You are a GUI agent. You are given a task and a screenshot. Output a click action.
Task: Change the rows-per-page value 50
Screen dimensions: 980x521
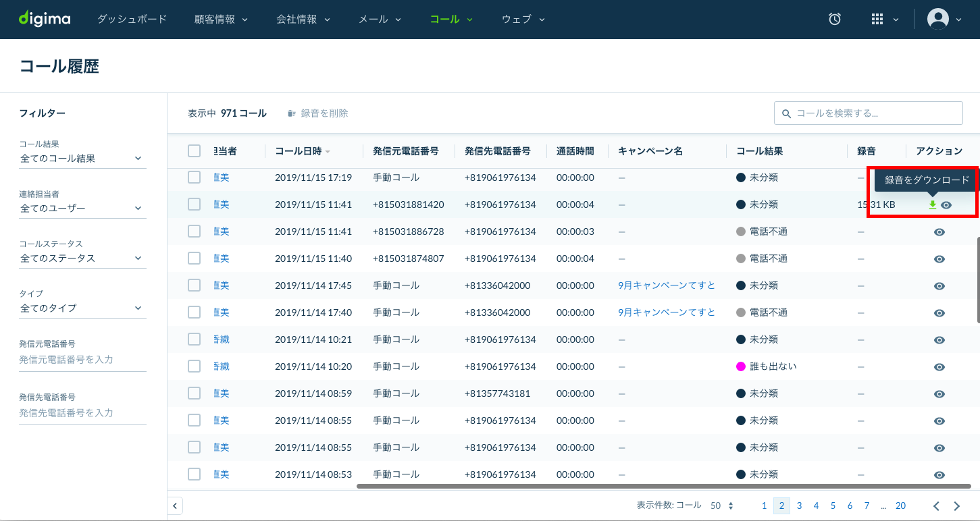click(722, 505)
